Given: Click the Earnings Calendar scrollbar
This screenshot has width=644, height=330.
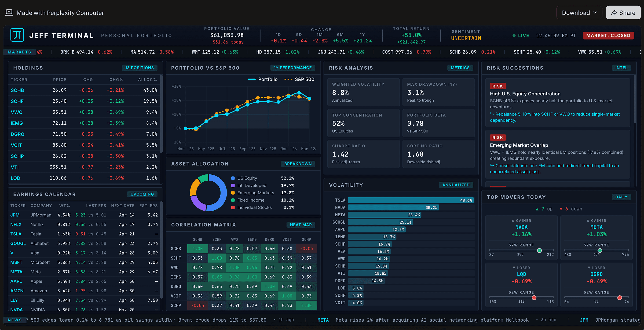Looking at the screenshot, I should pos(161,250).
